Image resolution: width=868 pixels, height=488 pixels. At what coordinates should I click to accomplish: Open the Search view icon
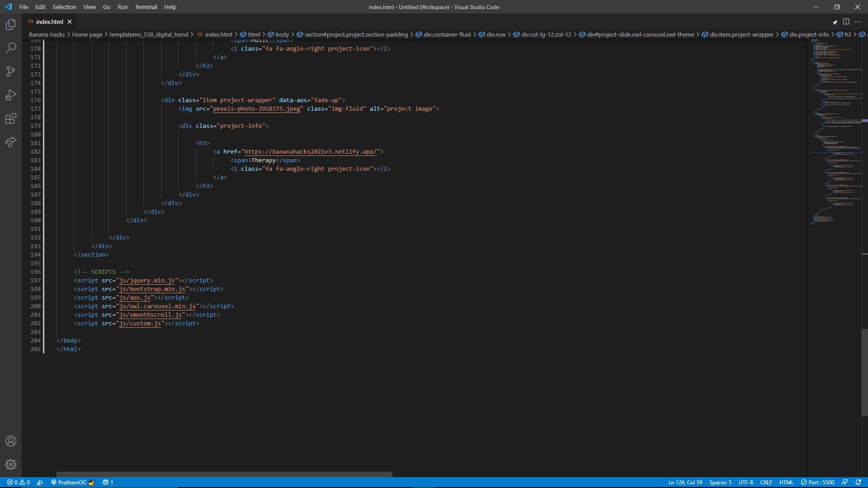[11, 48]
